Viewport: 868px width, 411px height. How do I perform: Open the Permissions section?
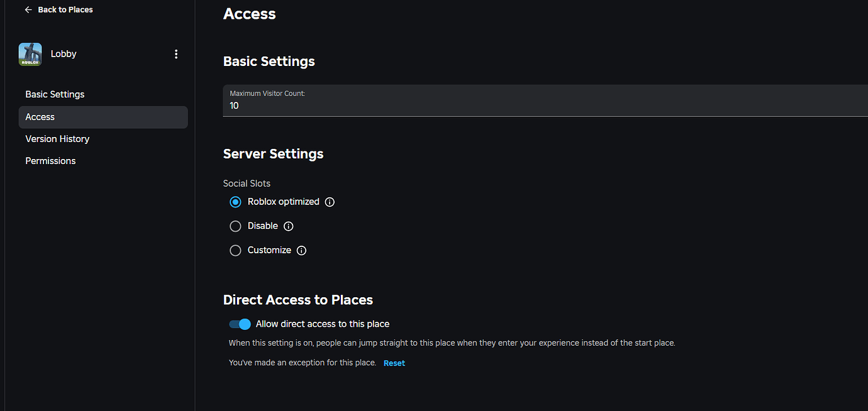(x=50, y=160)
